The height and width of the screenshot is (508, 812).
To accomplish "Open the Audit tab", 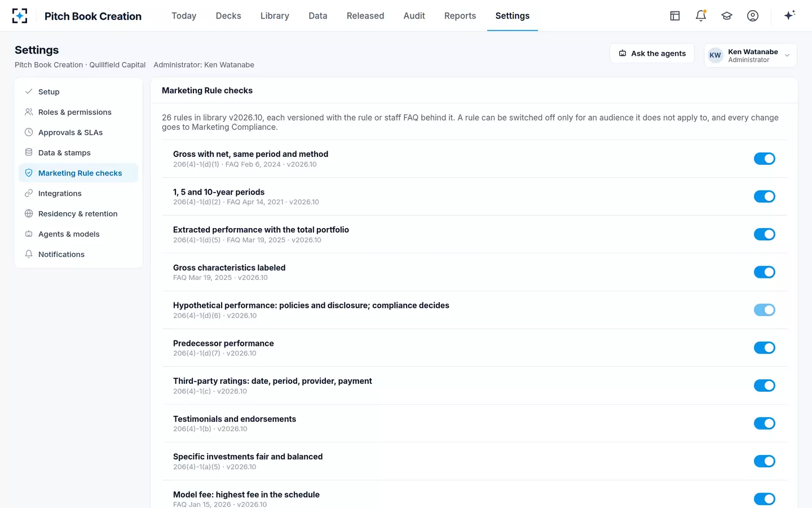I will point(414,16).
